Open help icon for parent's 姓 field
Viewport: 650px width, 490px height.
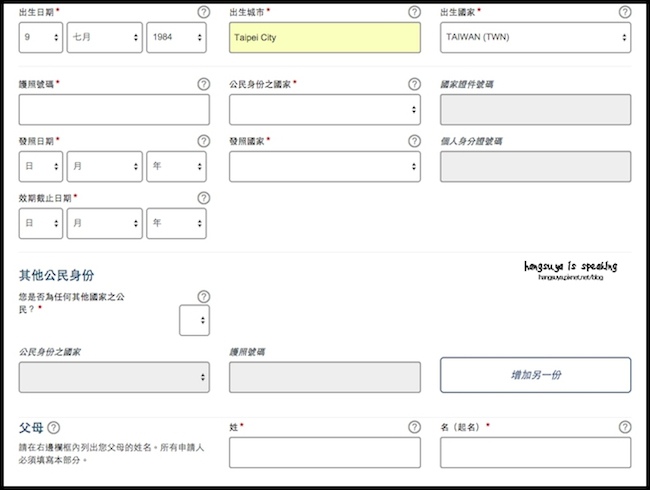coord(414,427)
